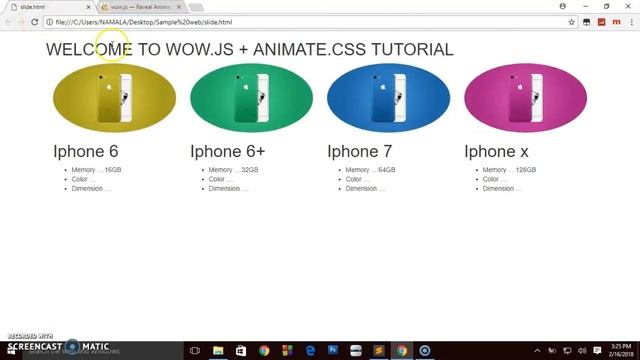640x360 pixels.
Task: Reload the current page
Action: (35, 22)
